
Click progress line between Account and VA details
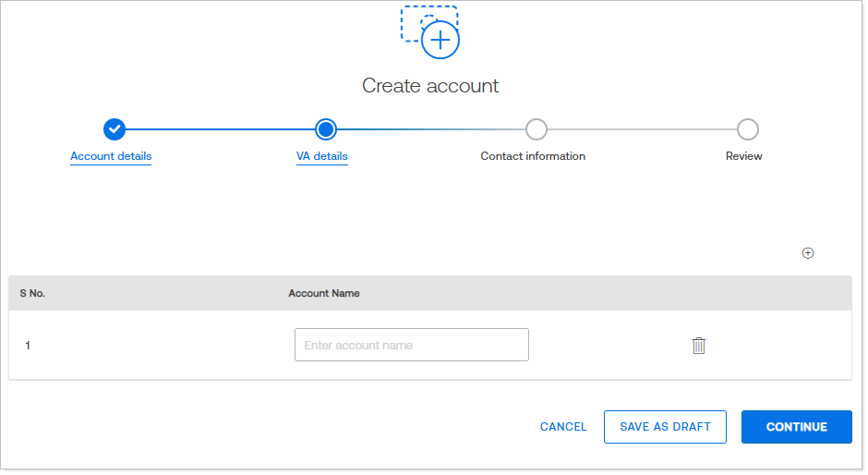[x=220, y=129]
